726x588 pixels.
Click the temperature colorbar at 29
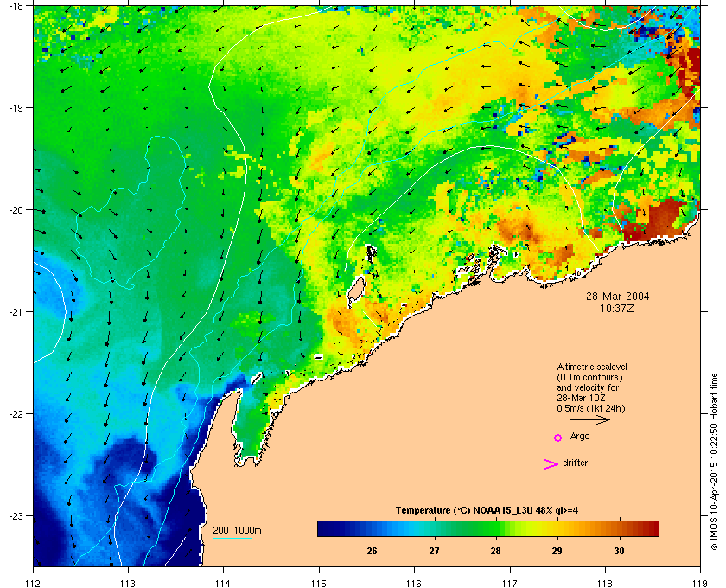click(557, 528)
